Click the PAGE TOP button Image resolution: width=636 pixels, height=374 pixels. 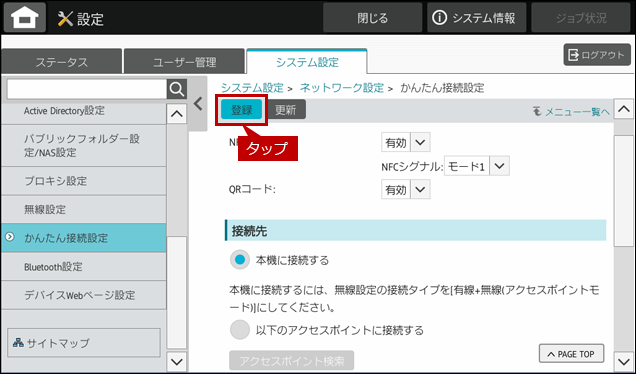571,354
